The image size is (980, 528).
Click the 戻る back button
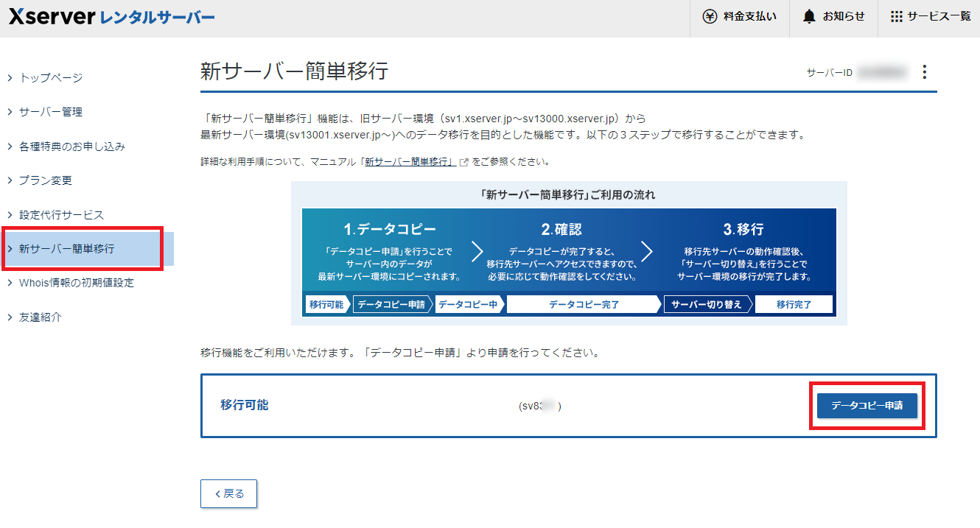pos(228,494)
